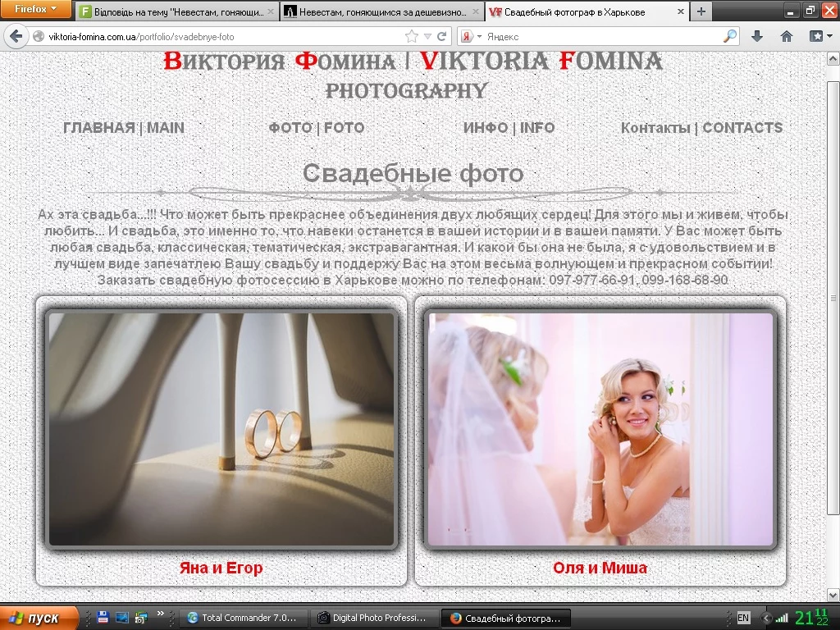Open the Yandex search engine dropdown
Image resolution: width=840 pixels, height=630 pixels.
tap(472, 36)
